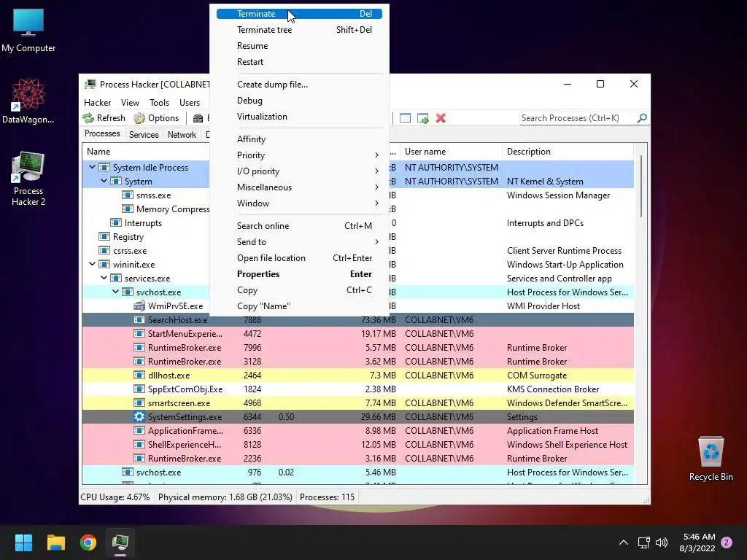The width and height of the screenshot is (747, 560).
Task: Select the smartscreen.exe process
Action: 357,402
